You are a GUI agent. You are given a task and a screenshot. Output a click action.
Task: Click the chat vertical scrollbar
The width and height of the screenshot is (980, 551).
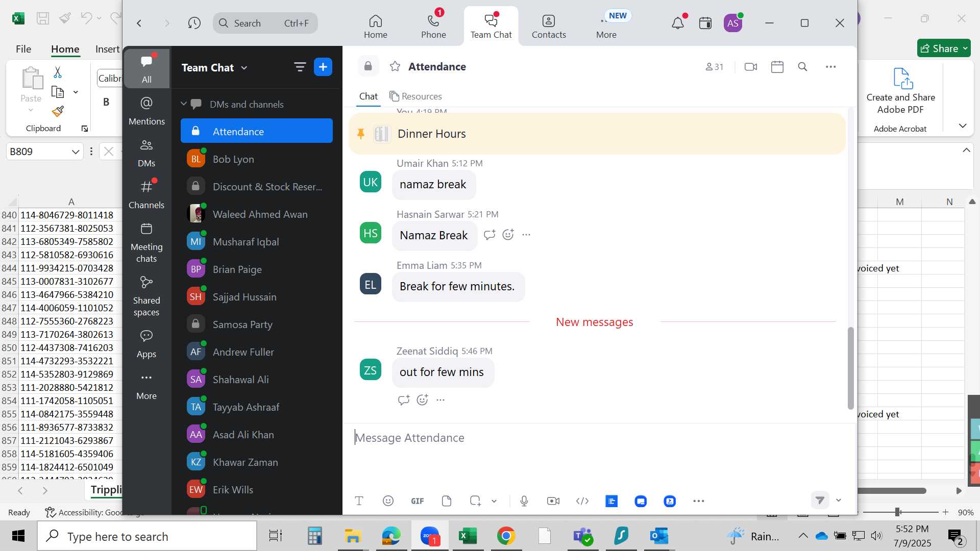[850, 367]
